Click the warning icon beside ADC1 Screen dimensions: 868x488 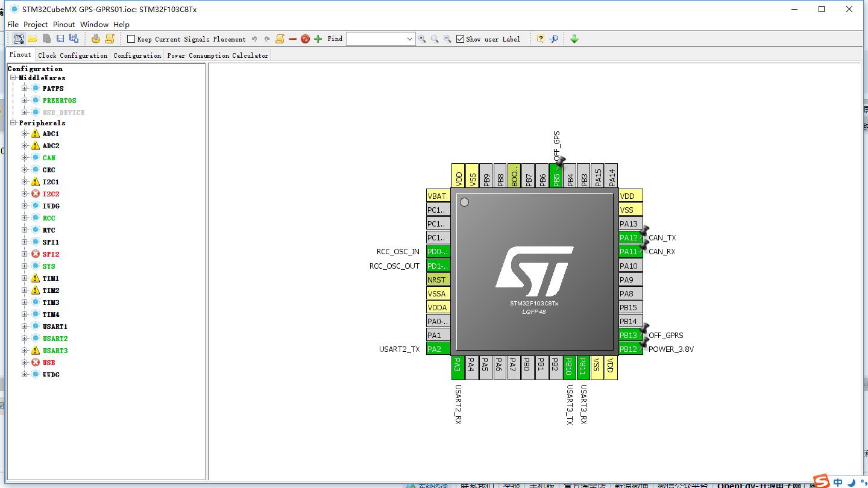tap(36, 134)
